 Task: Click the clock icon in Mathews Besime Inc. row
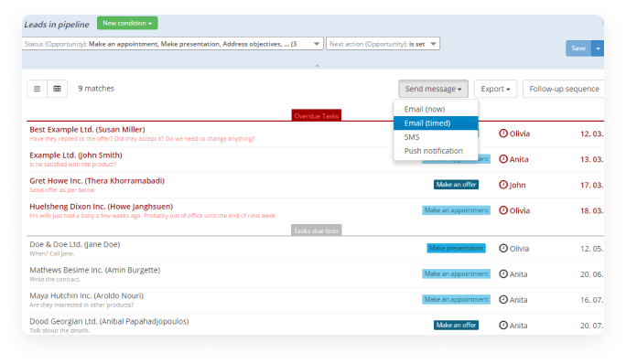pyautogui.click(x=503, y=273)
